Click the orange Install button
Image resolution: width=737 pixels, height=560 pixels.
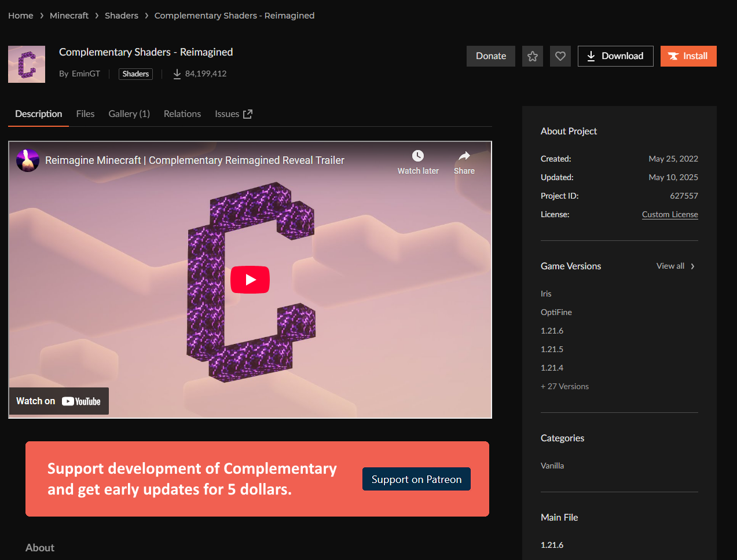688,56
